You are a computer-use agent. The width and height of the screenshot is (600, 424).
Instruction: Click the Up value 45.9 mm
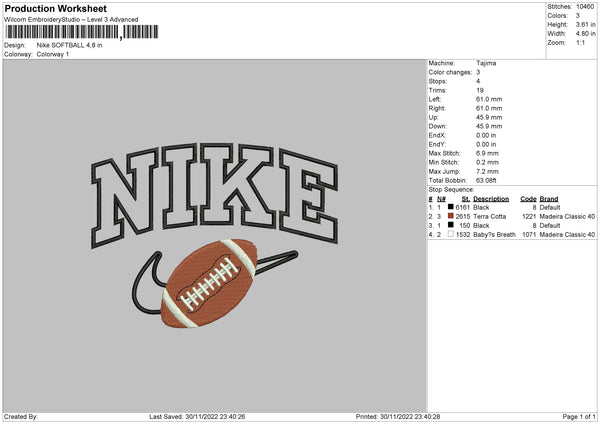(x=489, y=117)
